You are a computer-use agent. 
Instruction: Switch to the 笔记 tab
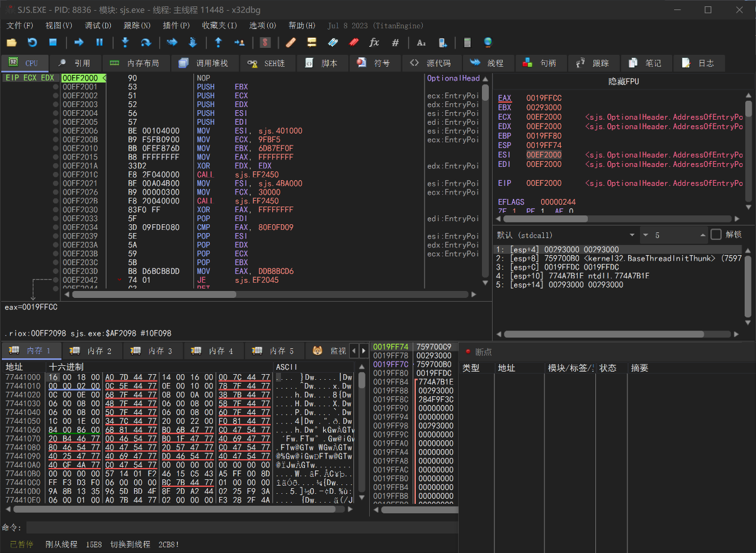pos(646,63)
